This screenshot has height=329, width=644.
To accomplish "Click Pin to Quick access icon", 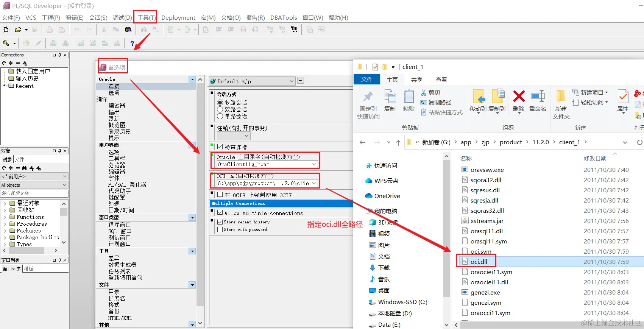I will pyautogui.click(x=368, y=96).
